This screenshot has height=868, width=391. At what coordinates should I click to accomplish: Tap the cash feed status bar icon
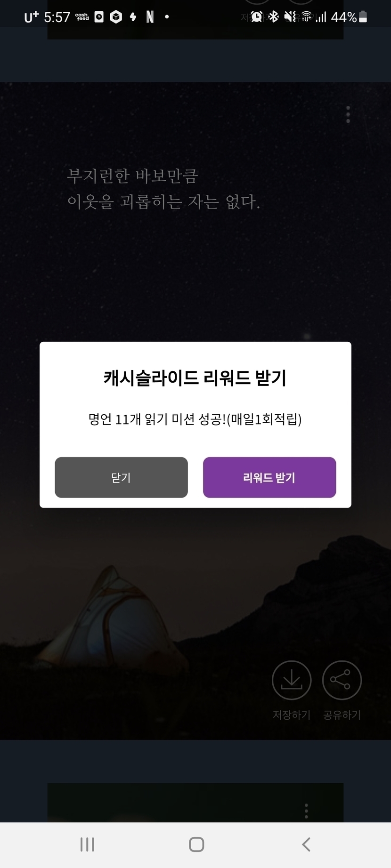pyautogui.click(x=82, y=17)
